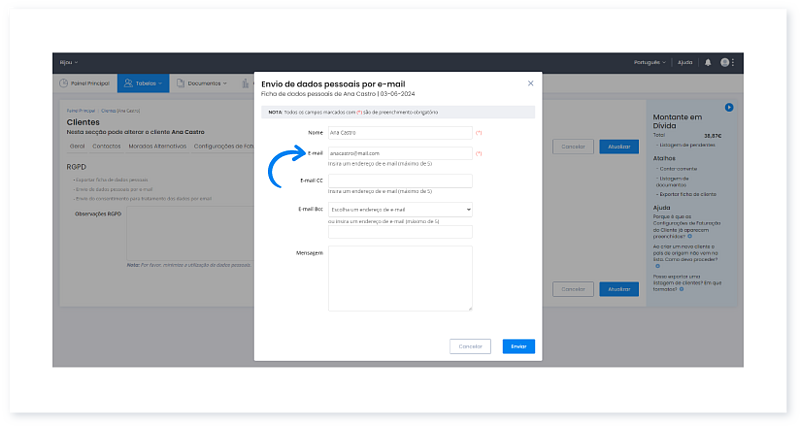Open the E-mail Bcc address dropdown

400,210
